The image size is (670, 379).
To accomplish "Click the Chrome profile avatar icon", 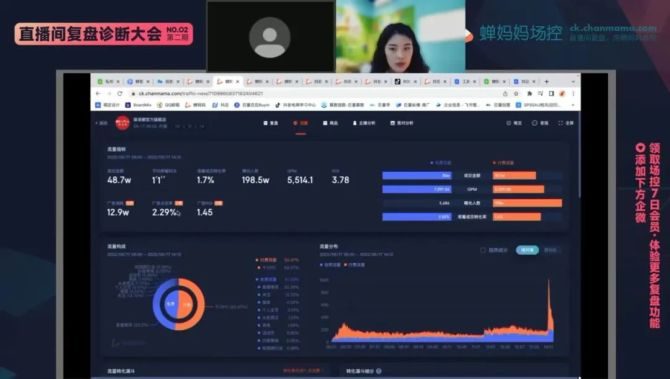I will 562,93.
